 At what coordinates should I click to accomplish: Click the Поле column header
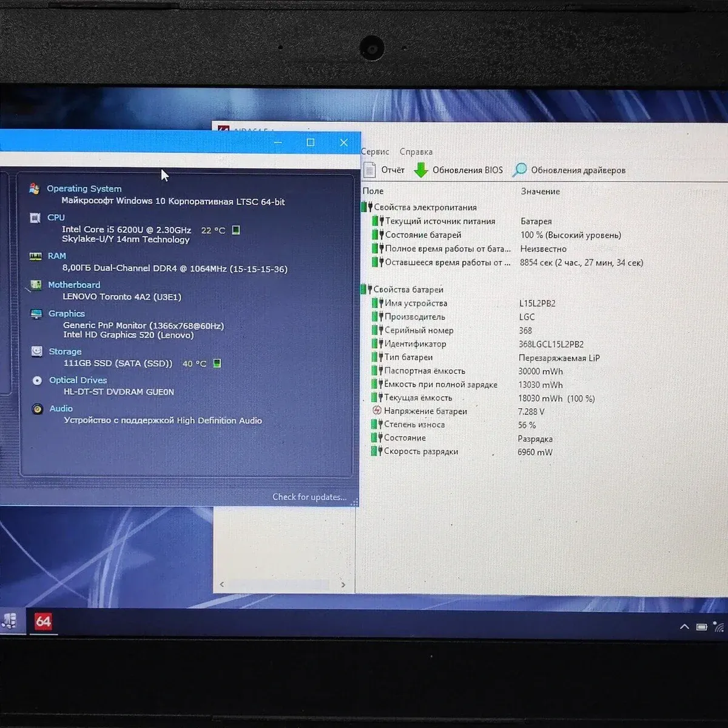[x=373, y=191]
